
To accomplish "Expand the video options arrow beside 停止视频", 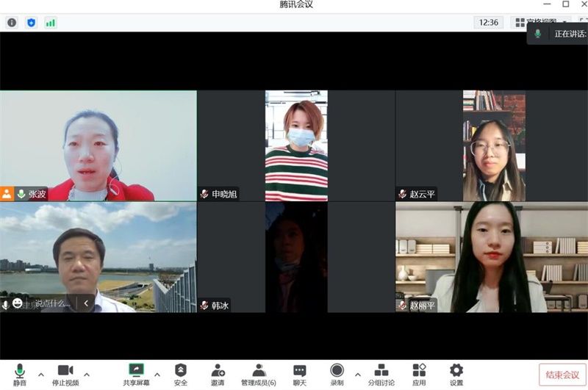I will (87, 374).
